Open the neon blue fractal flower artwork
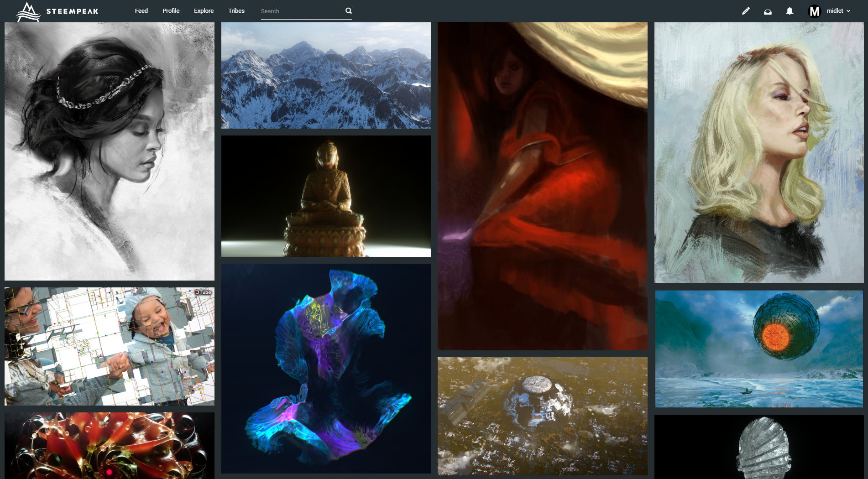This screenshot has height=479, width=868. click(326, 369)
